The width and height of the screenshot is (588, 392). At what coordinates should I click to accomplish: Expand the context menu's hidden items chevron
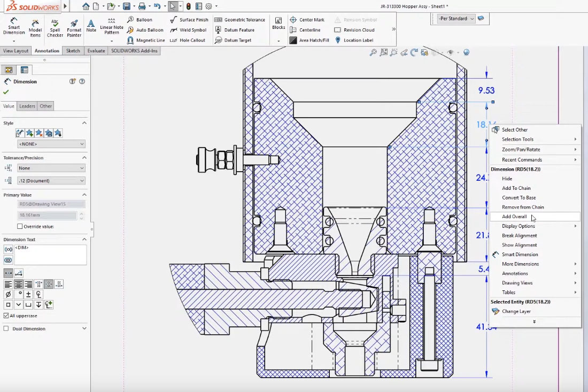pos(535,321)
